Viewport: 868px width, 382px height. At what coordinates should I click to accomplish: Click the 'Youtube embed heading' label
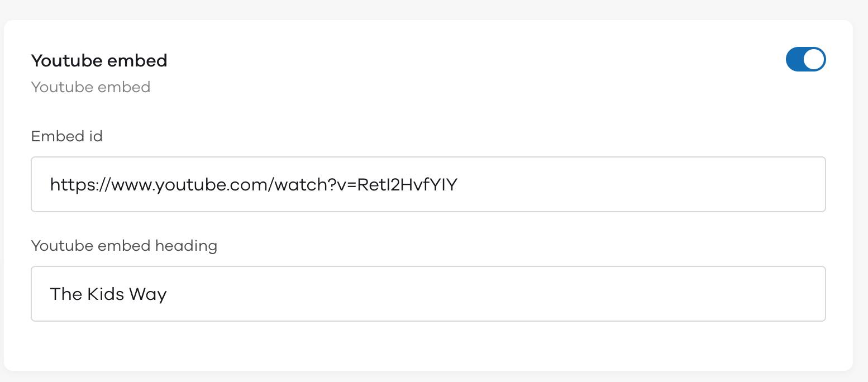[124, 246]
